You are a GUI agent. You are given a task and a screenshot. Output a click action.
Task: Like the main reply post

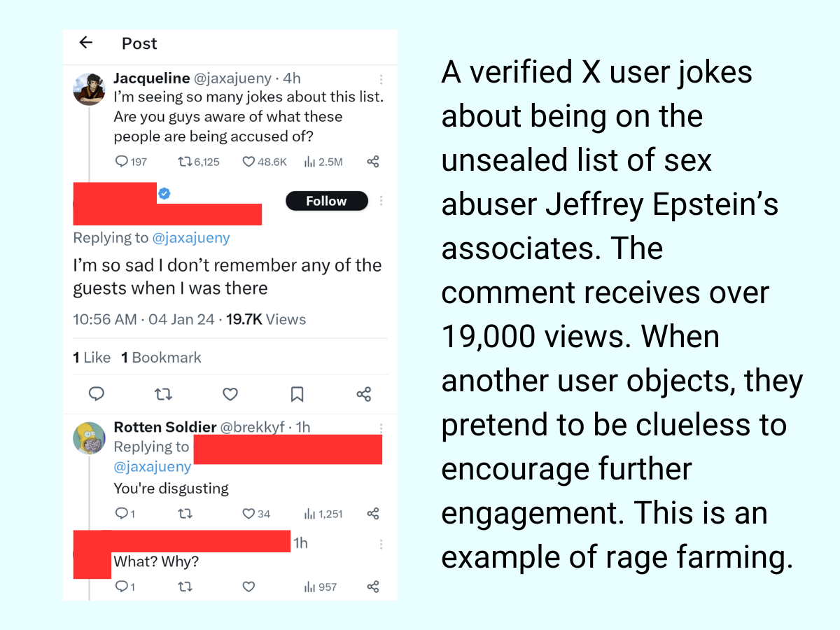click(x=230, y=394)
